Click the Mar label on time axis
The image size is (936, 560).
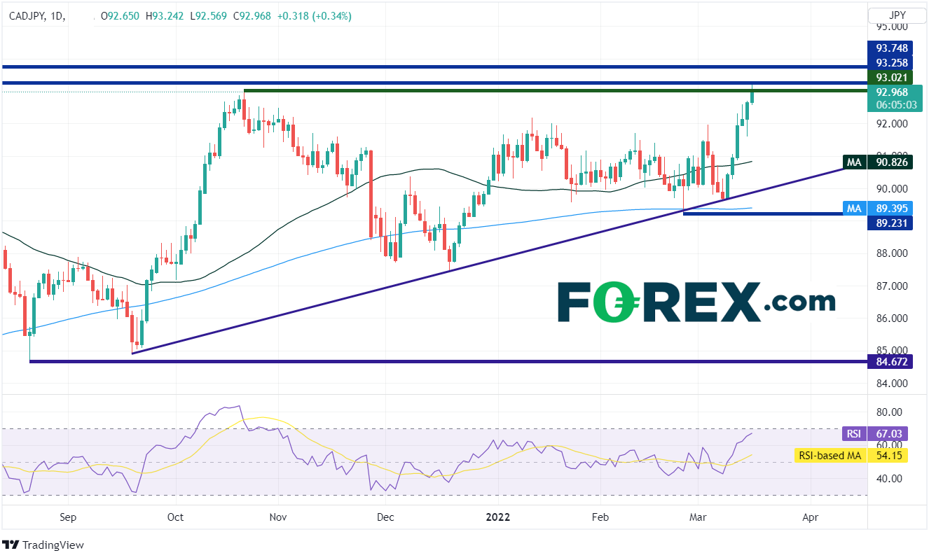[x=698, y=517]
